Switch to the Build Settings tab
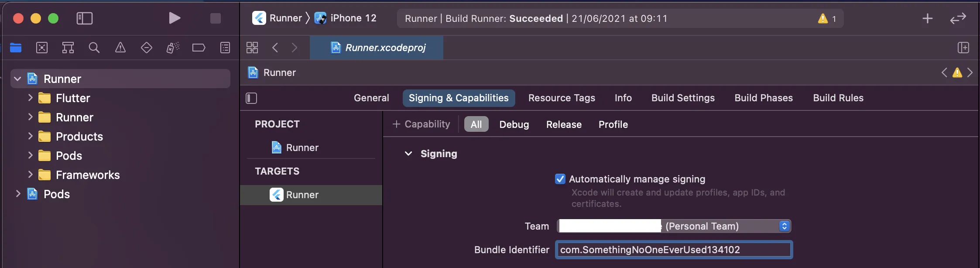This screenshot has width=980, height=268. click(x=683, y=98)
